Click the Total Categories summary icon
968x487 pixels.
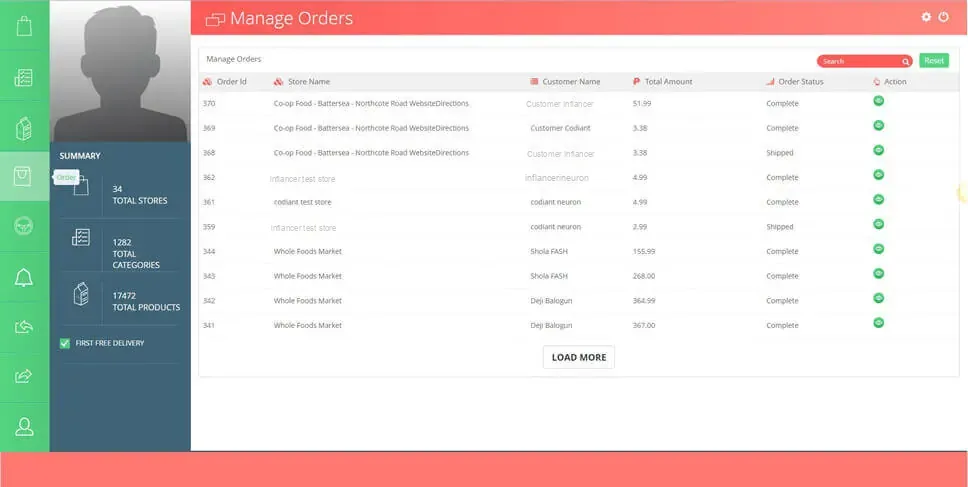81,237
